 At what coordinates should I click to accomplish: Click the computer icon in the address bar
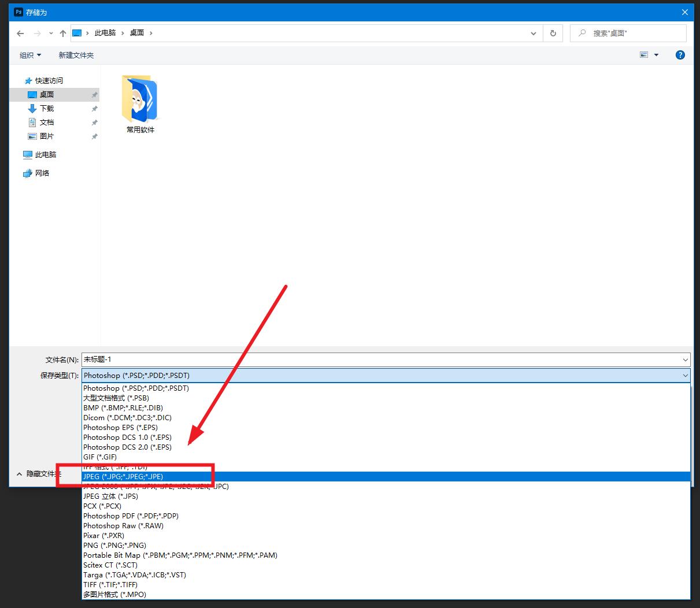coord(77,33)
